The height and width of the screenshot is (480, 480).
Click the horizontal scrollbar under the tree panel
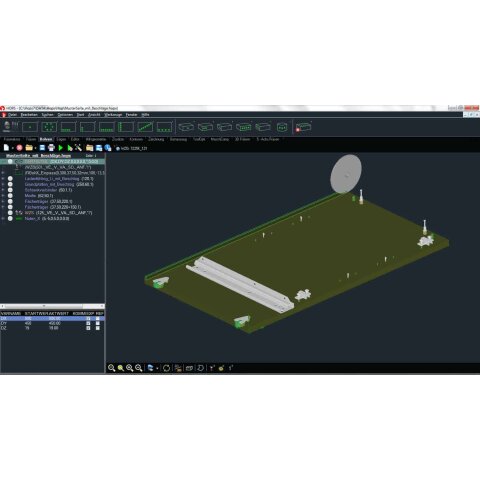point(52,306)
